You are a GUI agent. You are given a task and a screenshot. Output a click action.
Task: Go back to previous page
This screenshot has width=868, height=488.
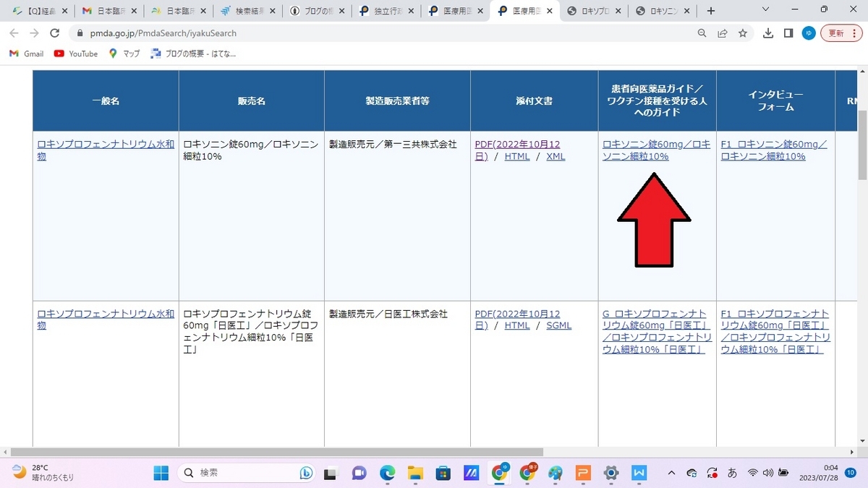pos(14,33)
